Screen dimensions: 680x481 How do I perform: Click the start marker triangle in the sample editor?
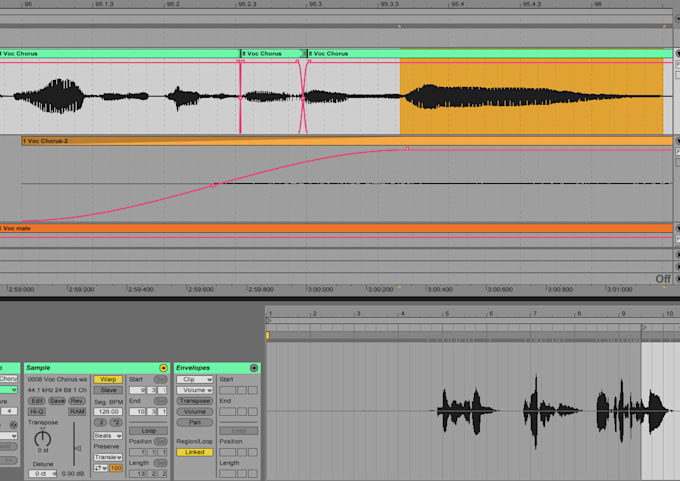269,321
